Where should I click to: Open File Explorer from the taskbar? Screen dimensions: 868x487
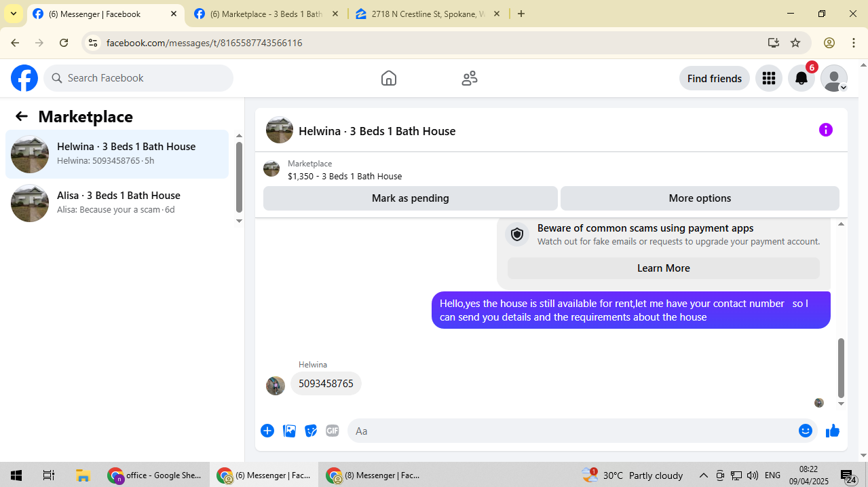coord(83,475)
